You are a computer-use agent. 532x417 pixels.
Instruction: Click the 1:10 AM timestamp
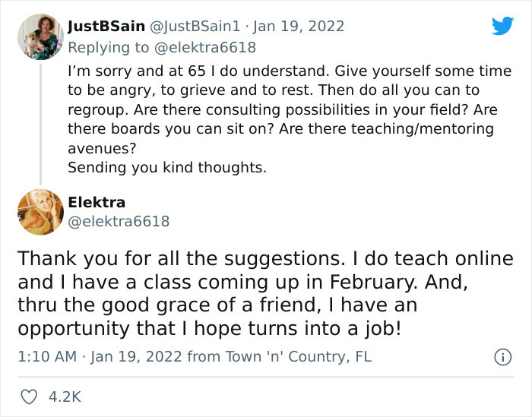(x=45, y=356)
